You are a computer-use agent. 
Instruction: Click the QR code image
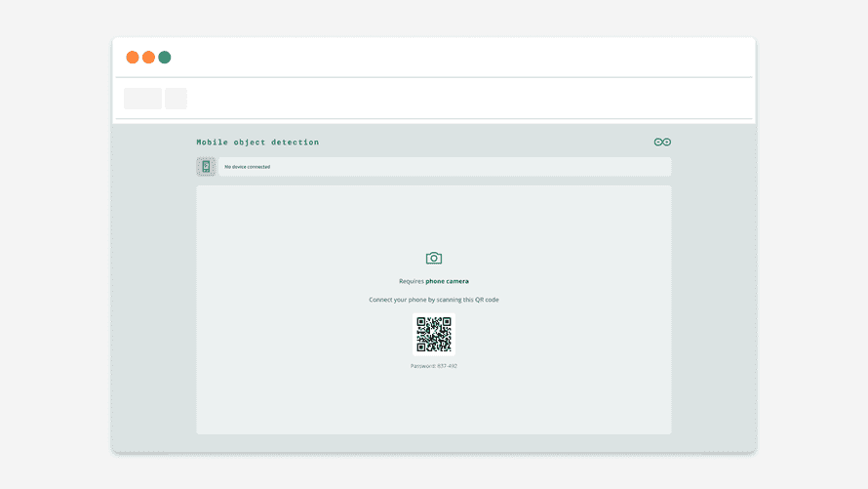pyautogui.click(x=434, y=335)
